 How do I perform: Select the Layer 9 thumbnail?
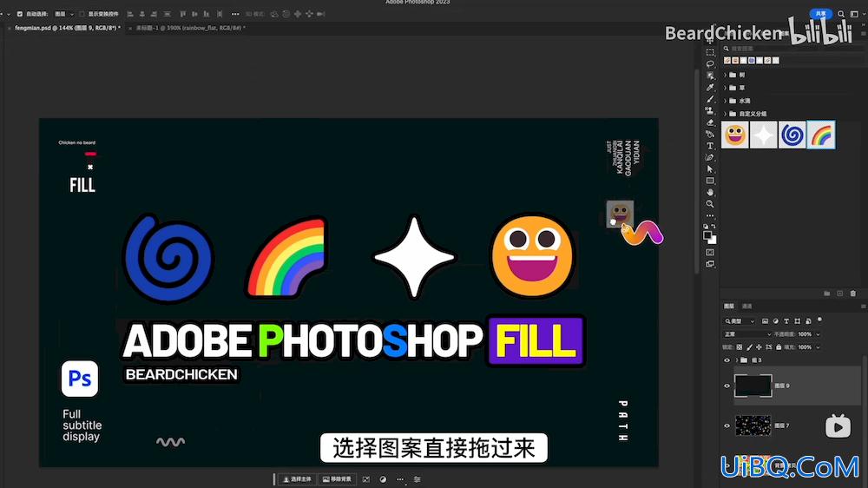753,386
